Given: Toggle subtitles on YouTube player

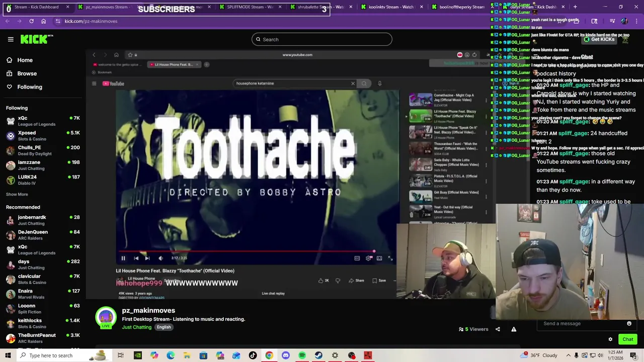Looking at the screenshot, I should [357, 258].
